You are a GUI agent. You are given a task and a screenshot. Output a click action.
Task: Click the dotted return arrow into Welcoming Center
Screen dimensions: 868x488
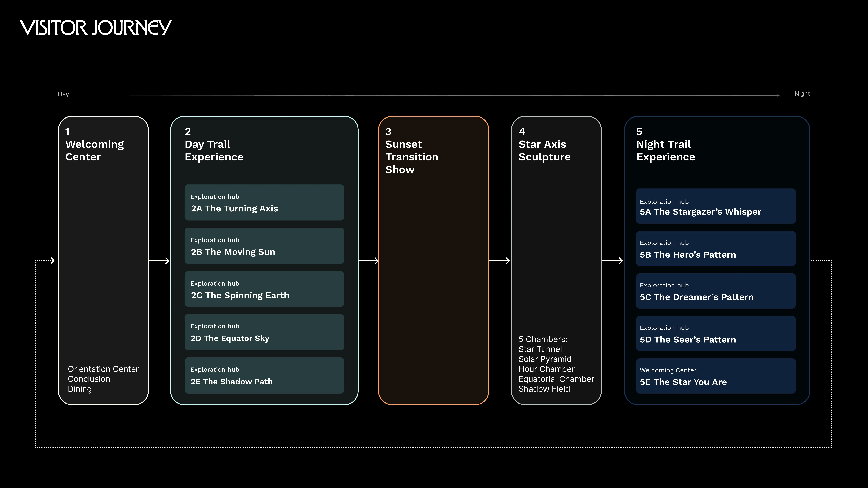click(x=45, y=260)
